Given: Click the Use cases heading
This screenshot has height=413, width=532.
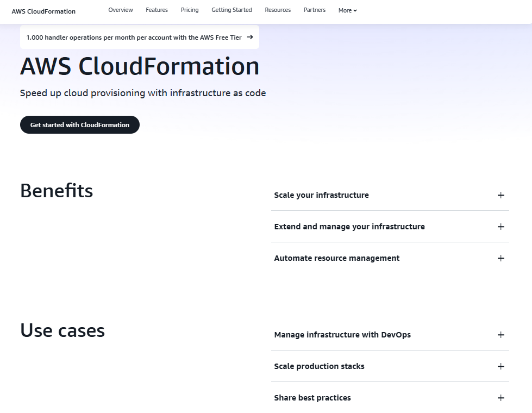Looking at the screenshot, I should (x=62, y=330).
